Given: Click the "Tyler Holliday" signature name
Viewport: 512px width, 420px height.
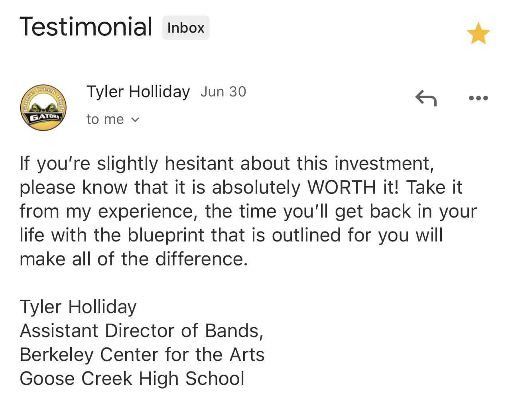Looking at the screenshot, I should pyautogui.click(x=78, y=307).
